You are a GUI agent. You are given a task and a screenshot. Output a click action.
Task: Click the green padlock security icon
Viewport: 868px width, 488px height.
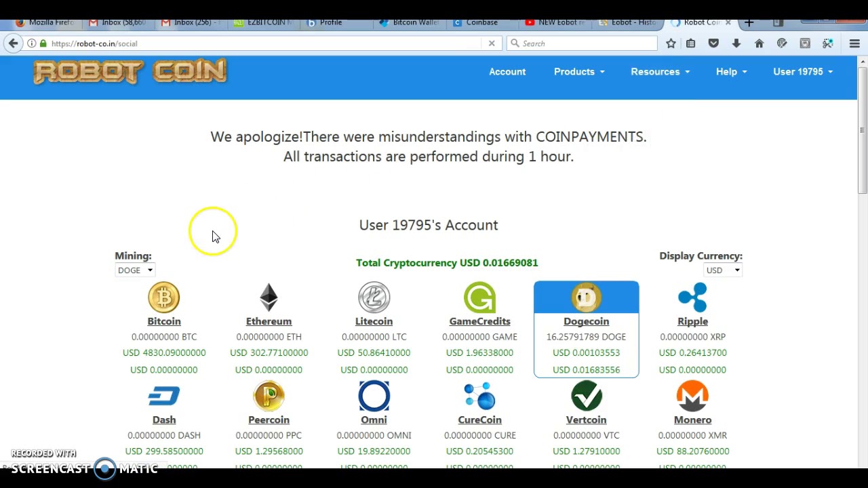[x=43, y=43]
